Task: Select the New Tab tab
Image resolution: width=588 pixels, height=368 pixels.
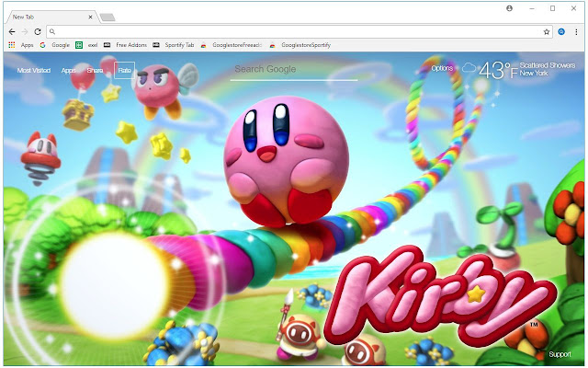Action: 51,17
